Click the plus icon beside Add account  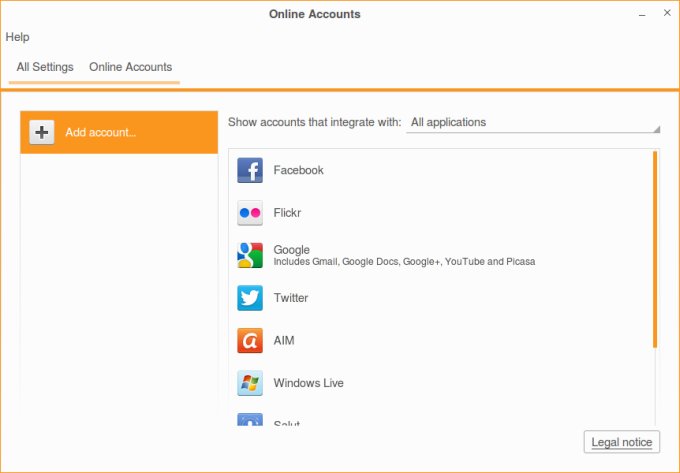click(42, 132)
